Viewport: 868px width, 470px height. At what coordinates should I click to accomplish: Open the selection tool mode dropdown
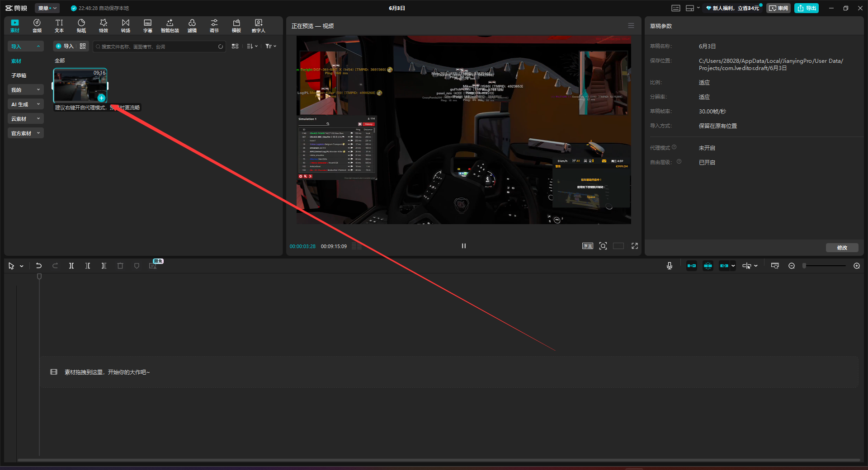22,266
